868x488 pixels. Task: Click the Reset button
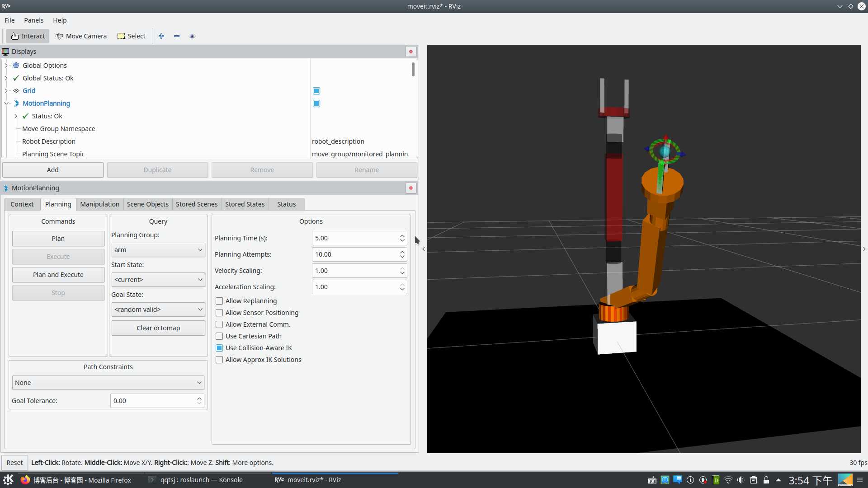pyautogui.click(x=14, y=463)
